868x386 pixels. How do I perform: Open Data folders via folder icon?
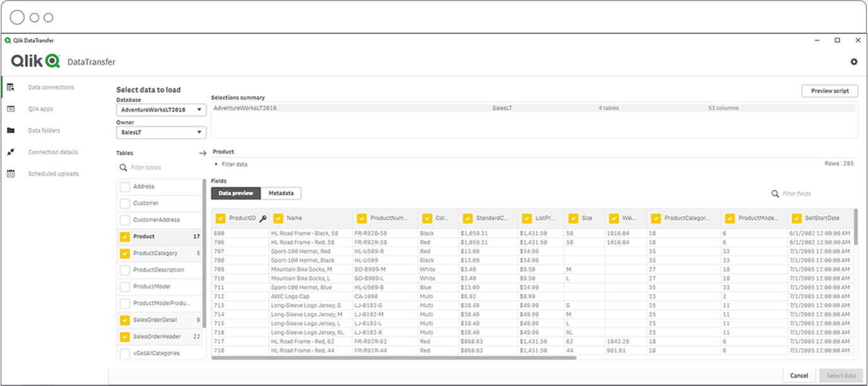click(x=10, y=130)
